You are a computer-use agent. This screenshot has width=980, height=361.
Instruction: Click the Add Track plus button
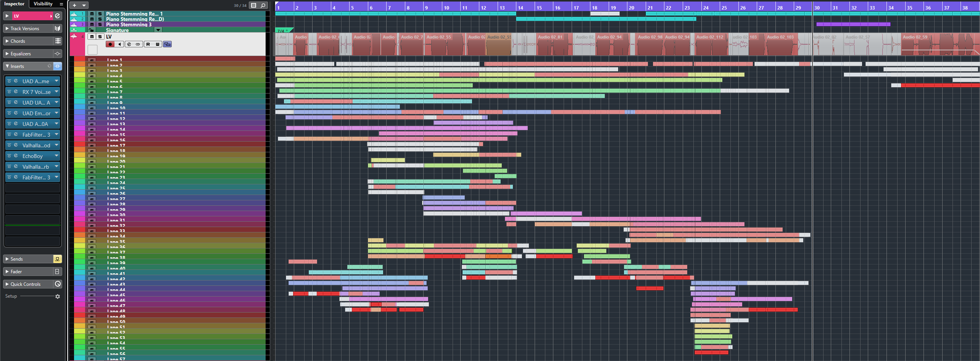(74, 5)
